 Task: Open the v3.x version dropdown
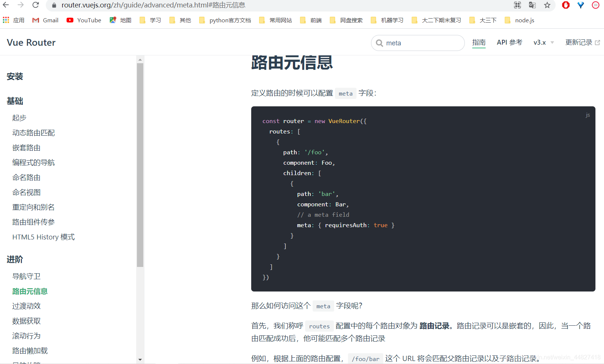543,42
